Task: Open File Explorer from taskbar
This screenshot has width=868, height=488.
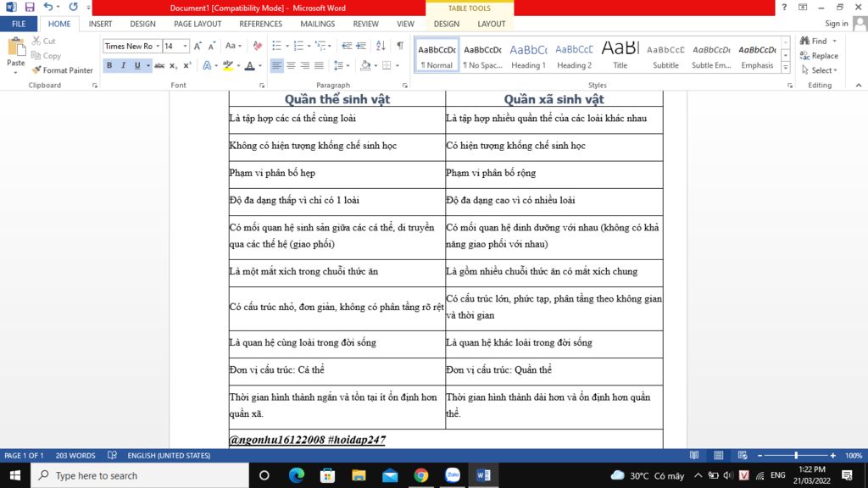Action: [x=359, y=475]
